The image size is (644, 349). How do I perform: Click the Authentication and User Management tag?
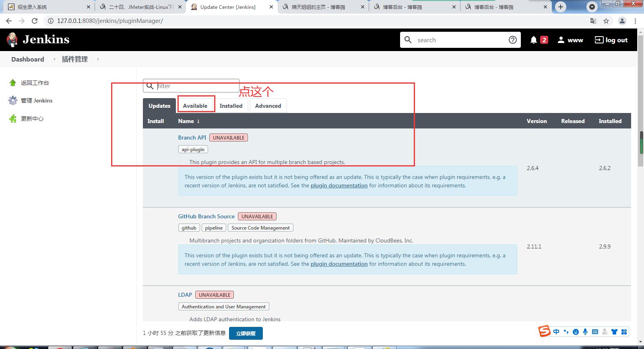(x=224, y=306)
